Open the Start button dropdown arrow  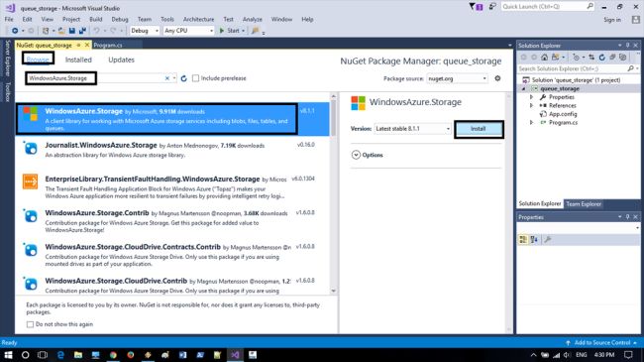click(x=243, y=31)
